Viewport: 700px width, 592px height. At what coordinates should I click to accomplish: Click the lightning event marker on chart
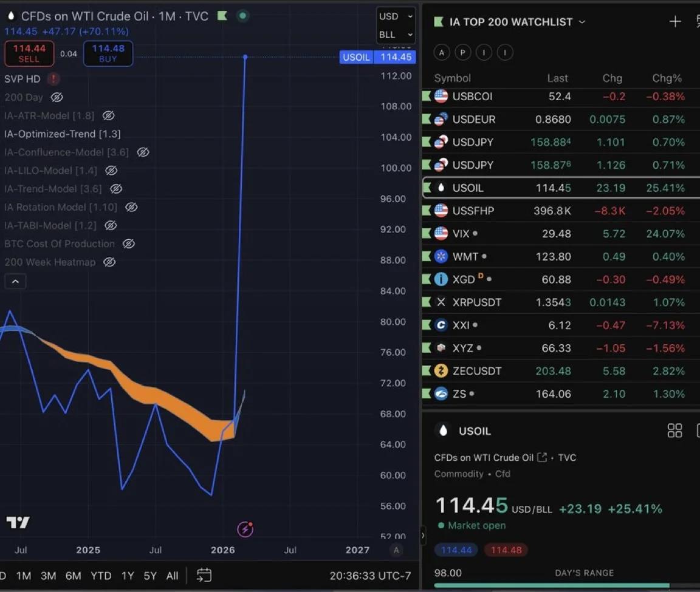245,529
